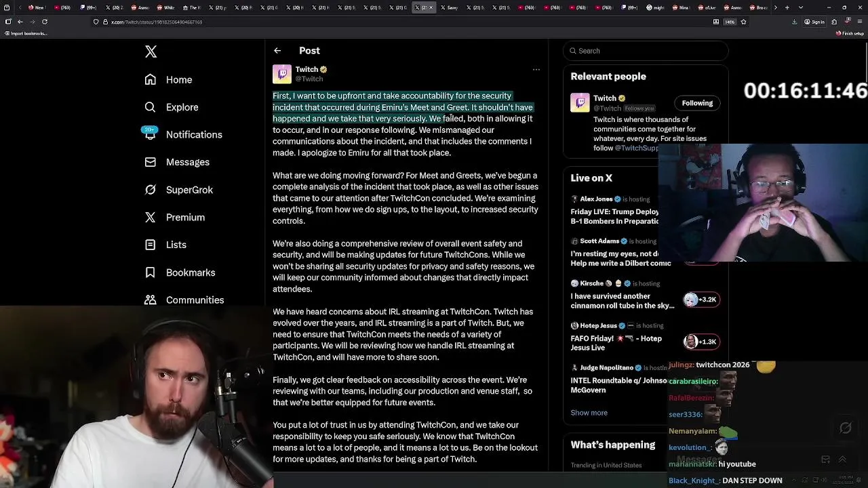Open the @TwitchSupport link in Twitch bio
This screenshot has height=488, width=868.
(636, 148)
